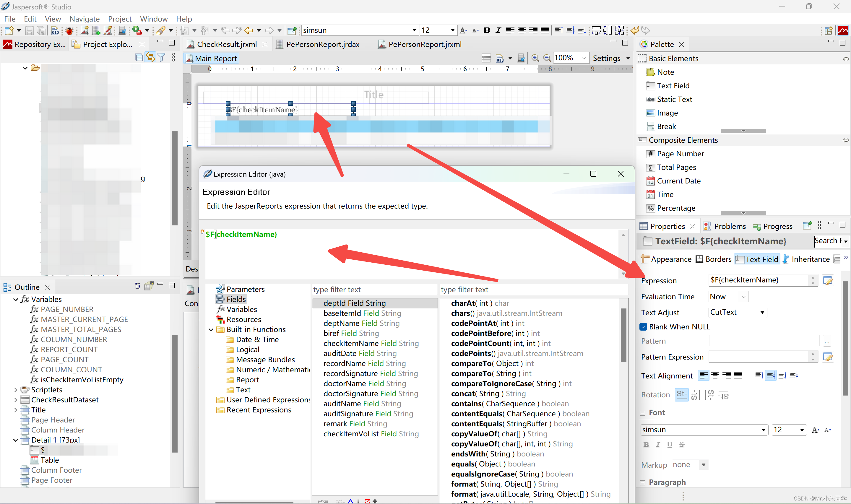
Task: Toggle the Blank When NULL checkbox
Action: (644, 326)
